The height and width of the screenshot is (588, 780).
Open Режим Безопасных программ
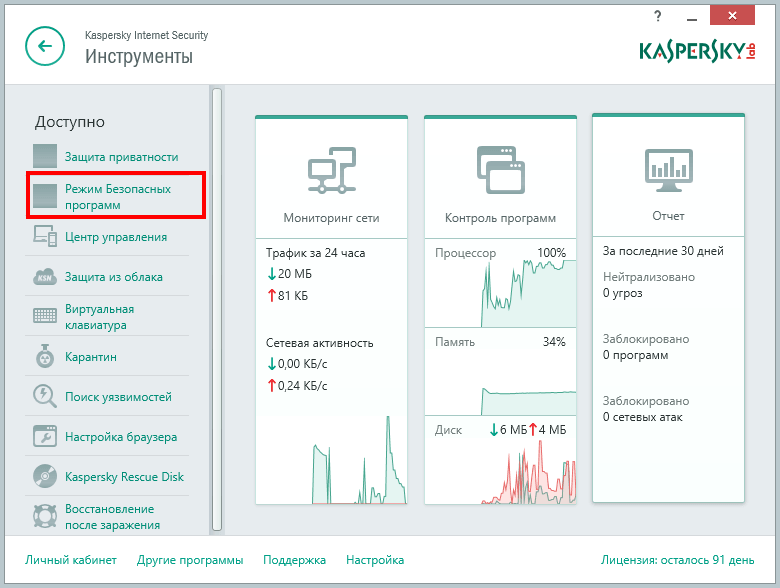[118, 196]
